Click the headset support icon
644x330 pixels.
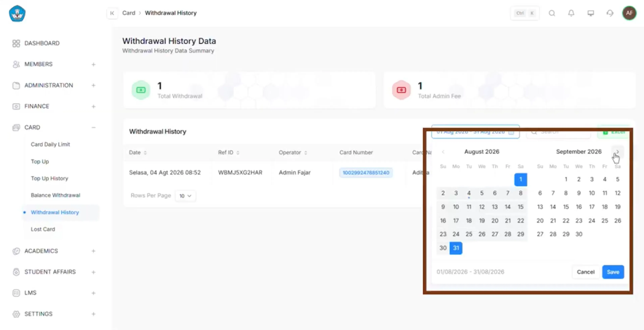[610, 13]
